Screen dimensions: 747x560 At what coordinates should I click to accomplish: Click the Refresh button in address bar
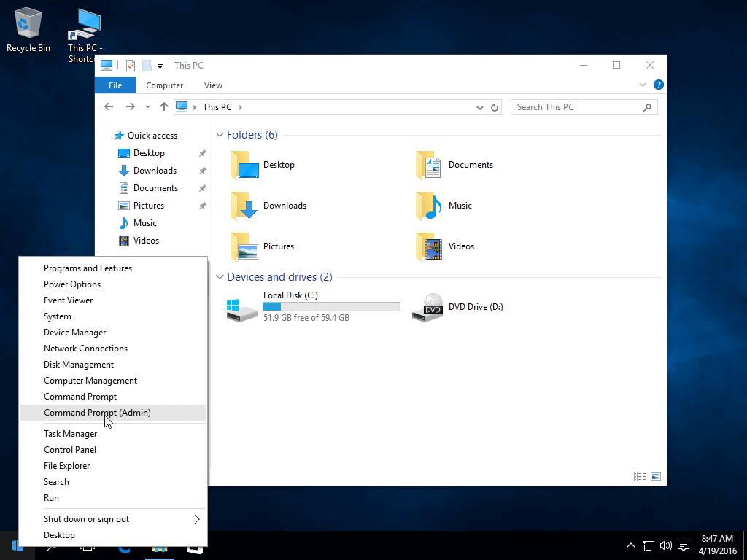495,107
